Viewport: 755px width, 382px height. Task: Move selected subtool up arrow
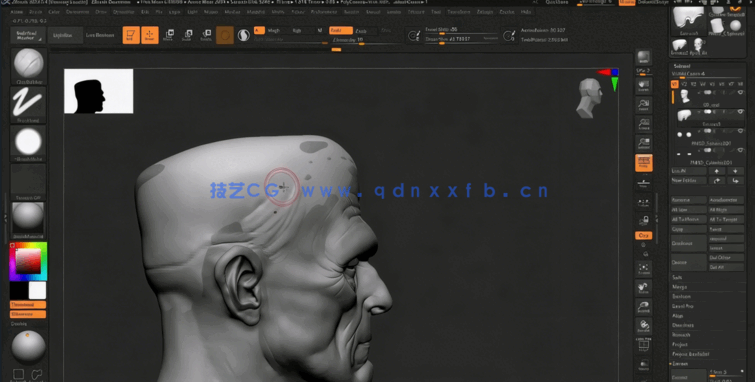[x=717, y=171]
